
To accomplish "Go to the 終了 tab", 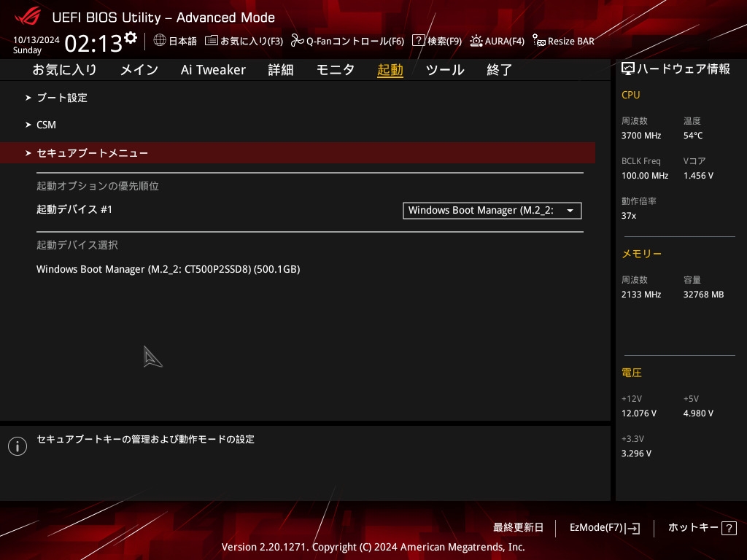I will coord(499,70).
